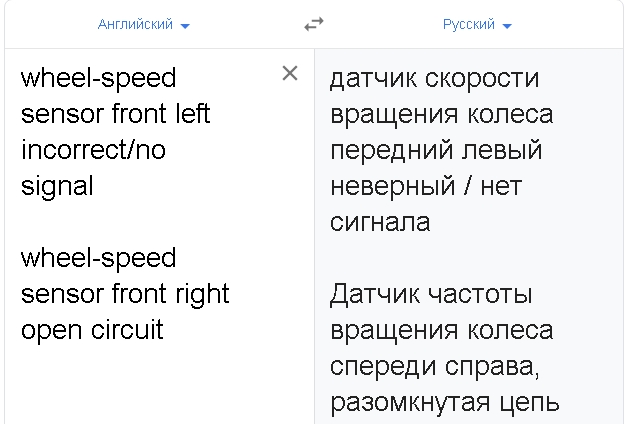Click 'sensor front right' line in source
This screenshot has height=424, width=629.
[x=125, y=294]
